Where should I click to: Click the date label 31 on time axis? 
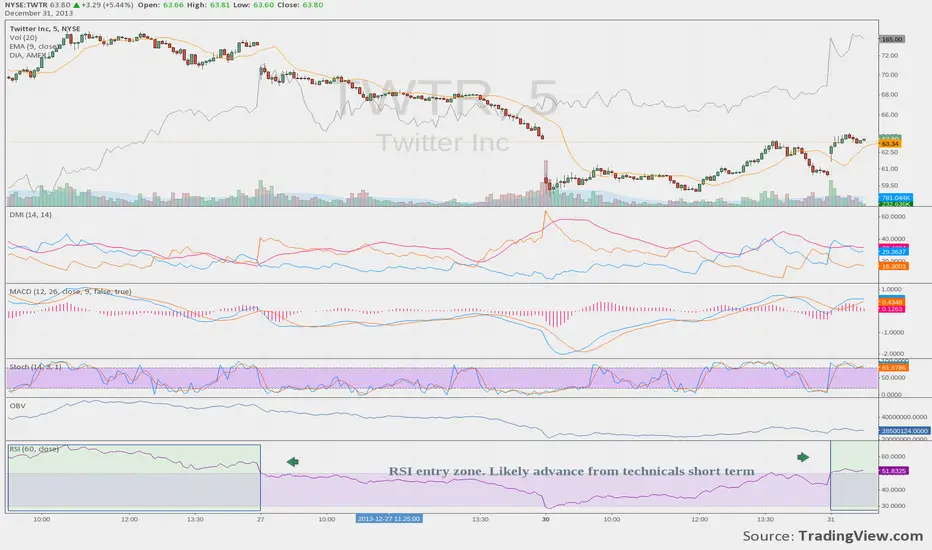click(830, 519)
